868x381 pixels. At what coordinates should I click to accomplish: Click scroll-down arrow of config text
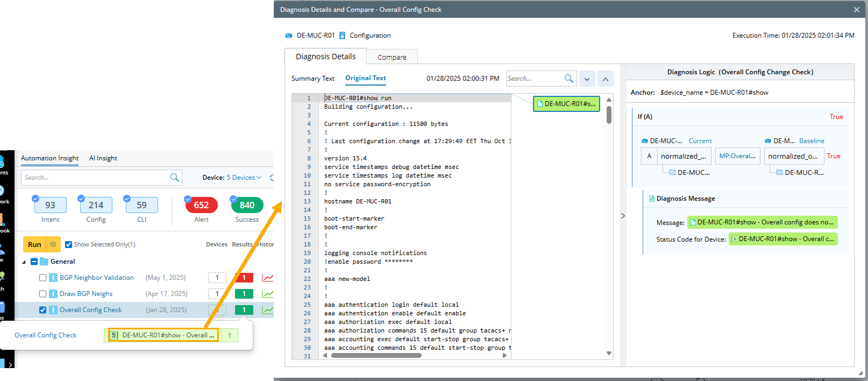point(609,354)
